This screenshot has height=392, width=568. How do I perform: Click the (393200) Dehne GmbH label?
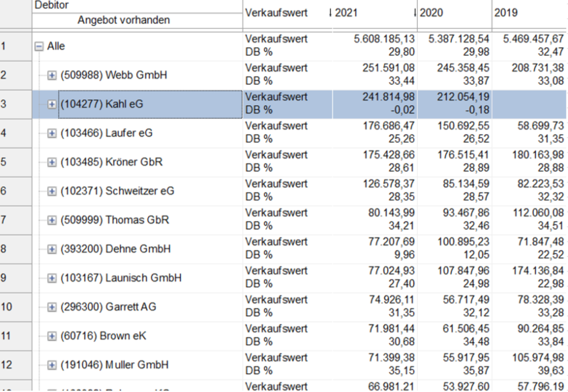coord(116,249)
